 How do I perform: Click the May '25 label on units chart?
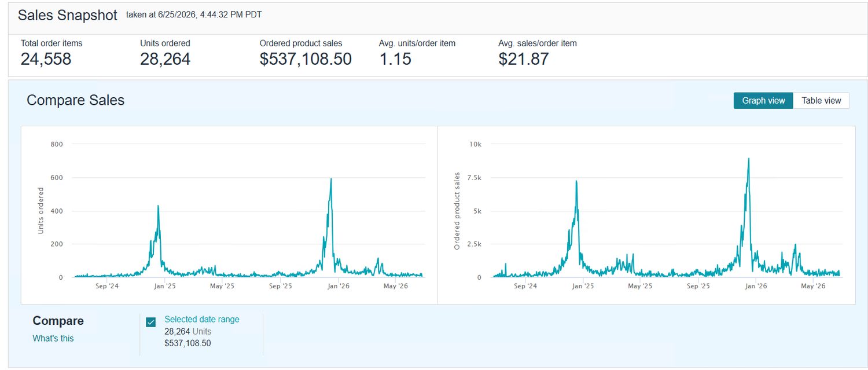click(222, 286)
